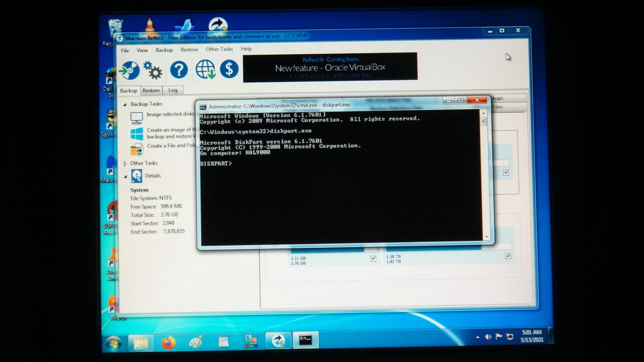Click the Reflect 8 Oracle VirtualBox banner
Image resolution: width=644 pixels, height=362 pixels.
point(330,67)
